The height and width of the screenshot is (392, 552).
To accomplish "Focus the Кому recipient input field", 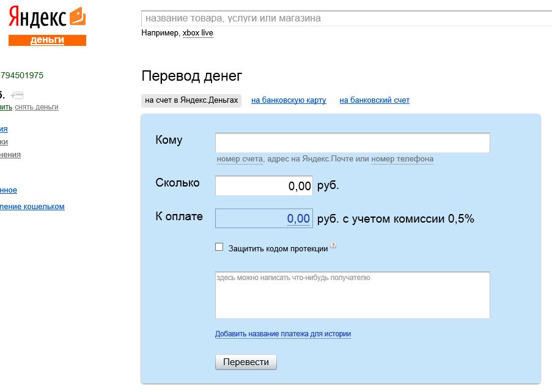I will (x=352, y=142).
